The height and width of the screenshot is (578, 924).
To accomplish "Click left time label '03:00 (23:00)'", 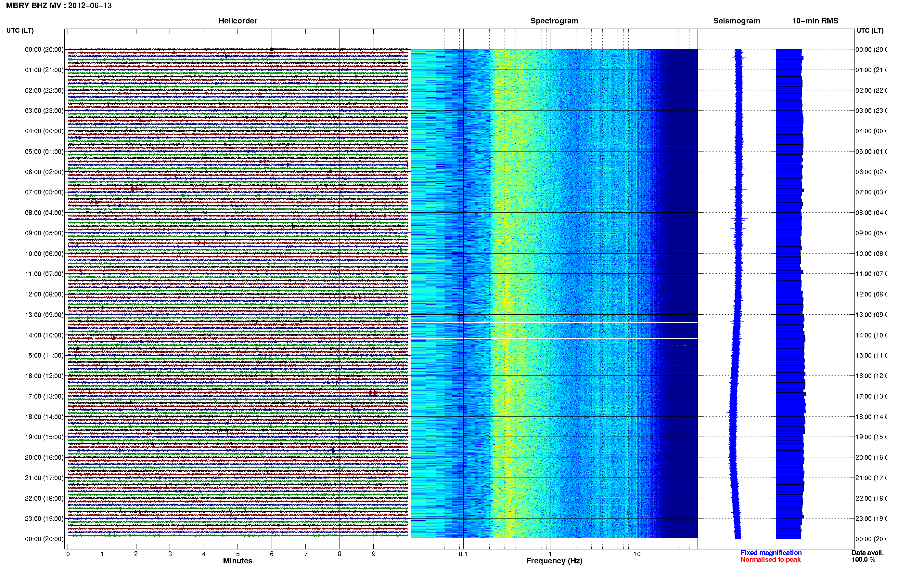I will [44, 111].
